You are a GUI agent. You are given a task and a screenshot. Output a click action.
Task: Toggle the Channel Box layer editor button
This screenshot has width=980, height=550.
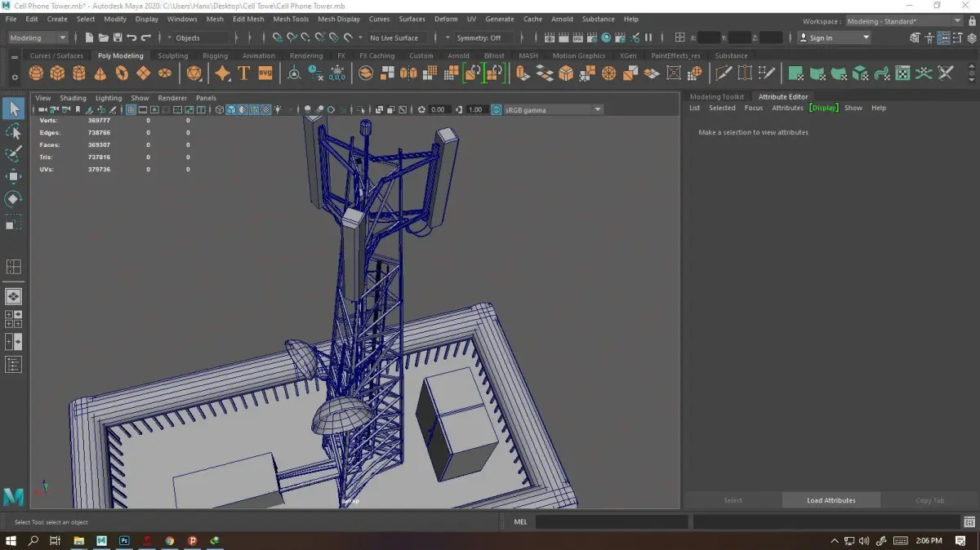tap(972, 38)
